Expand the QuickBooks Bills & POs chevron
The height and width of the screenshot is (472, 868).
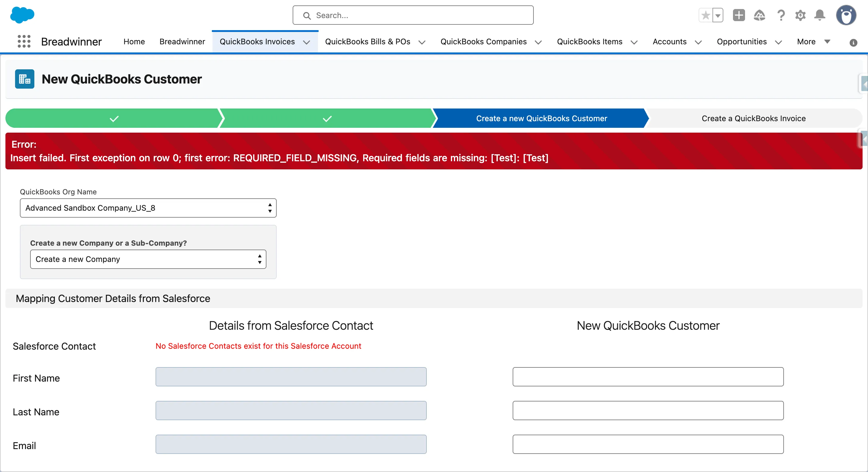tap(422, 42)
